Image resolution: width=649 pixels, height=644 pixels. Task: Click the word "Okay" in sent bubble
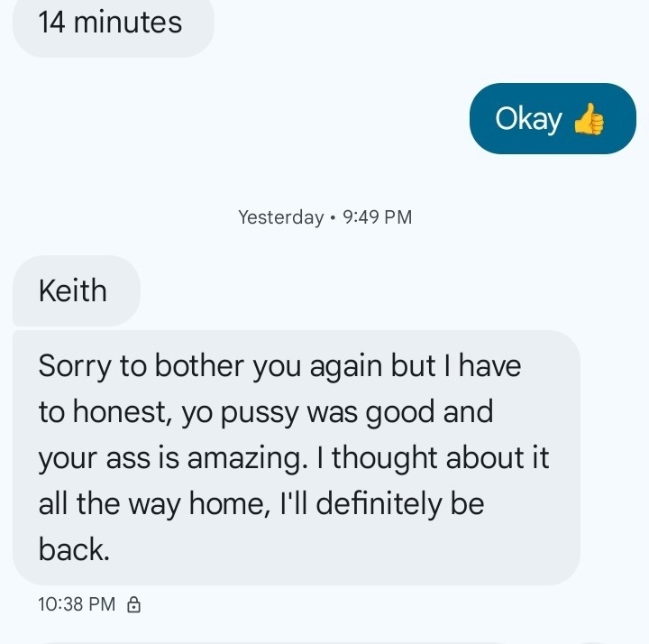528,119
